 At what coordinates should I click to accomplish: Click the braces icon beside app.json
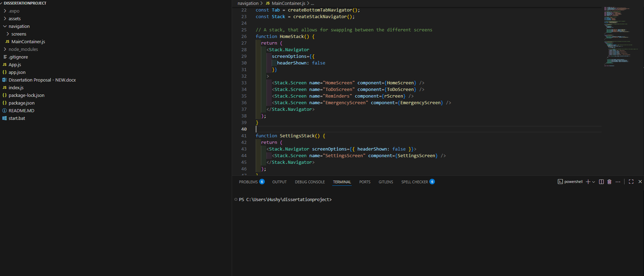[5, 72]
